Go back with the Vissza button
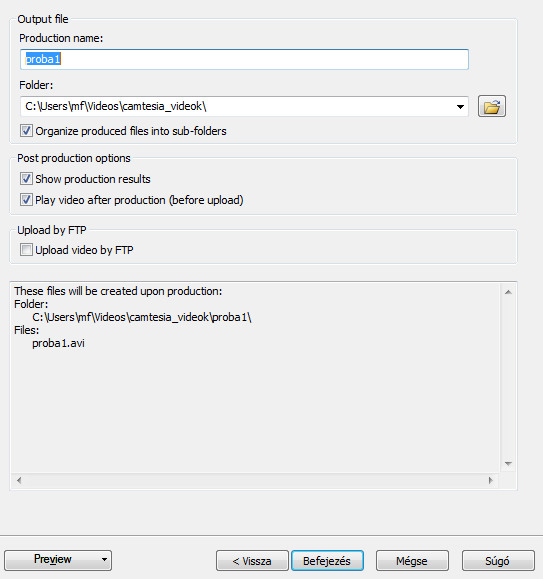This screenshot has width=543, height=579. (252, 561)
